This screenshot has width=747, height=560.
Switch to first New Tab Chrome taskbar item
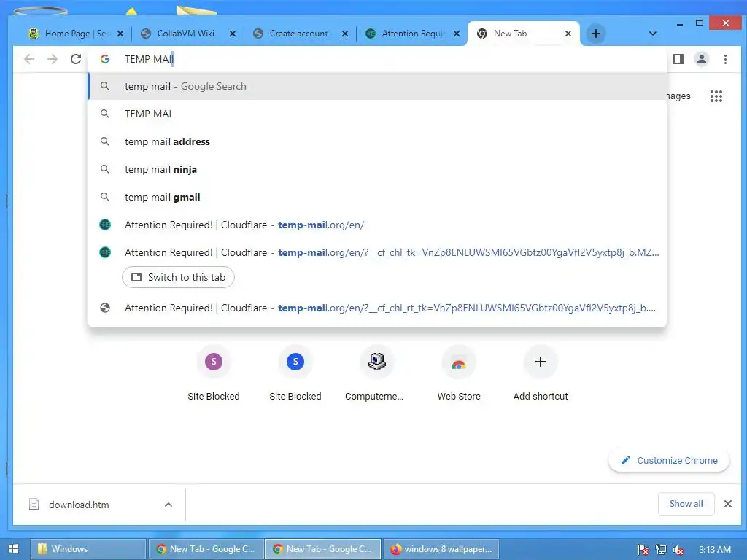point(206,549)
